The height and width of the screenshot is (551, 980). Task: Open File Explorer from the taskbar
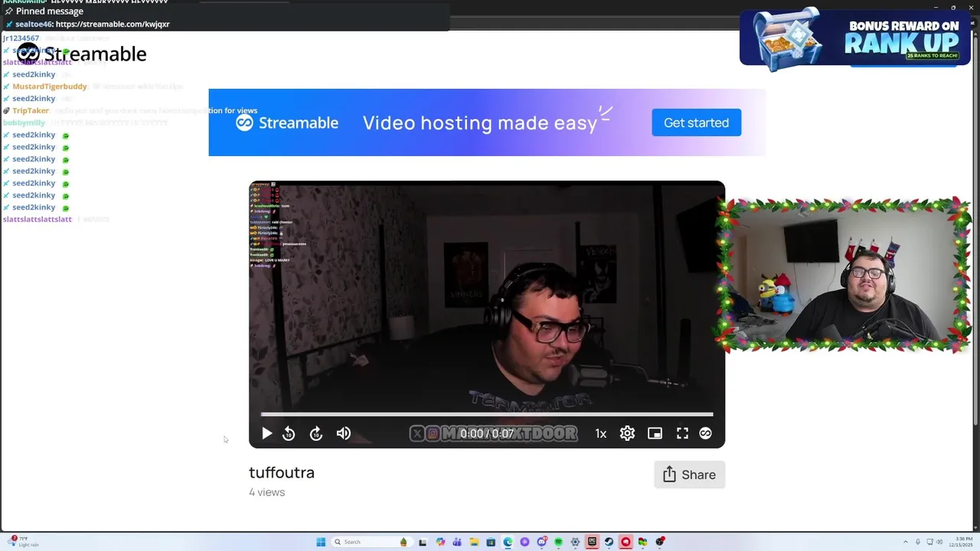point(474,542)
